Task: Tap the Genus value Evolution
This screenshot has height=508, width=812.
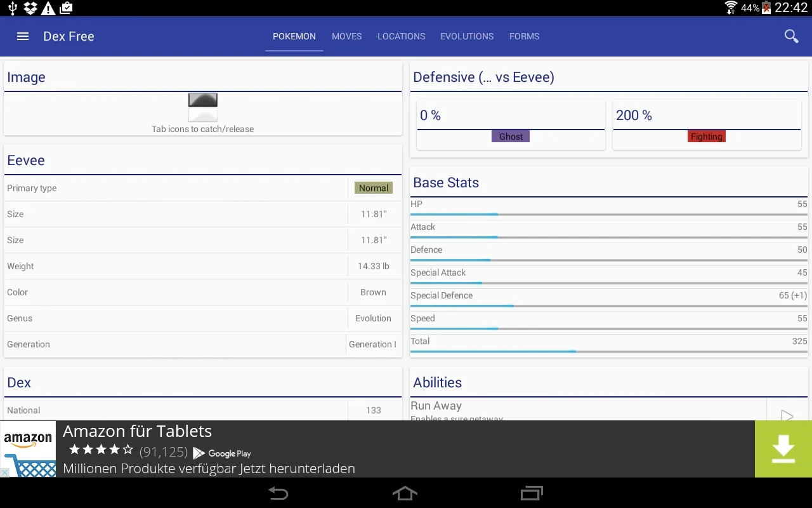Action: pyautogui.click(x=373, y=318)
